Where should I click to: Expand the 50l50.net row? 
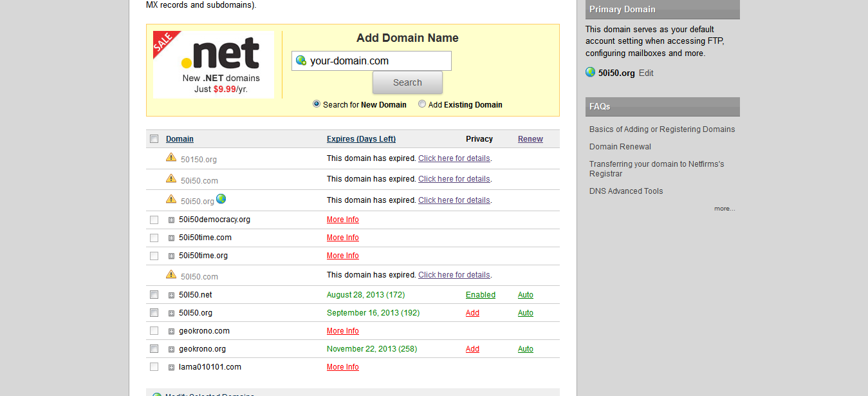pyautogui.click(x=171, y=296)
